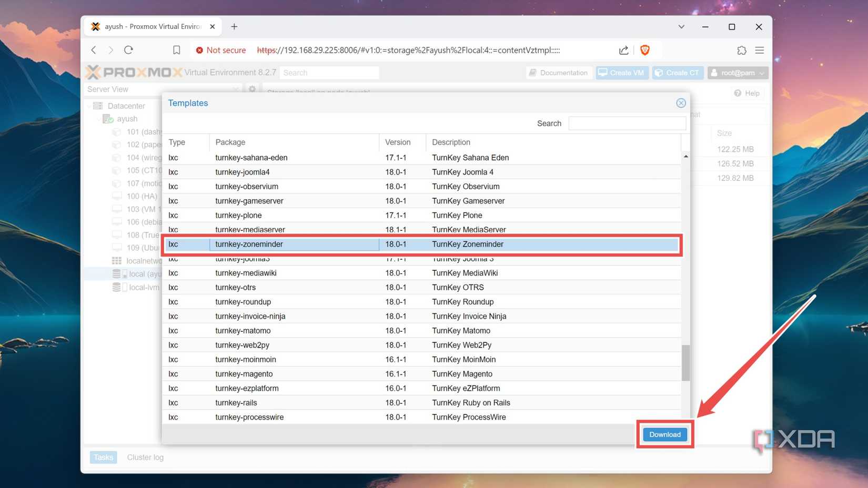Click the browser address URL

pyautogui.click(x=408, y=50)
